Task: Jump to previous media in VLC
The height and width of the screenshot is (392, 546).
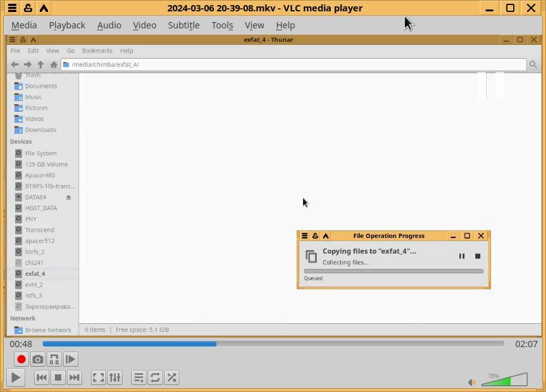Action: pyautogui.click(x=42, y=377)
